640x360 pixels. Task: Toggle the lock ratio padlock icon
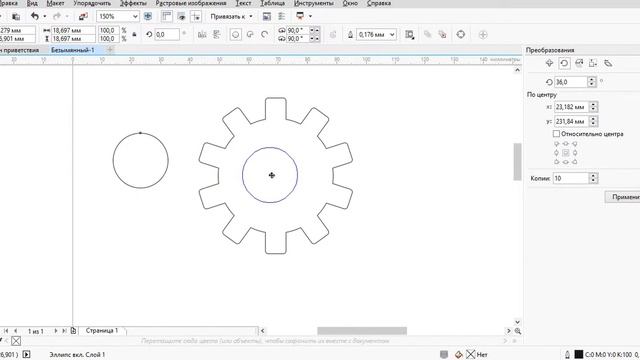(134, 35)
